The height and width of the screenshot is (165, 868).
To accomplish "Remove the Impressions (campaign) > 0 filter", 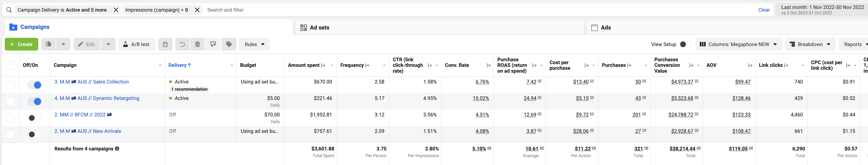I will (198, 10).
